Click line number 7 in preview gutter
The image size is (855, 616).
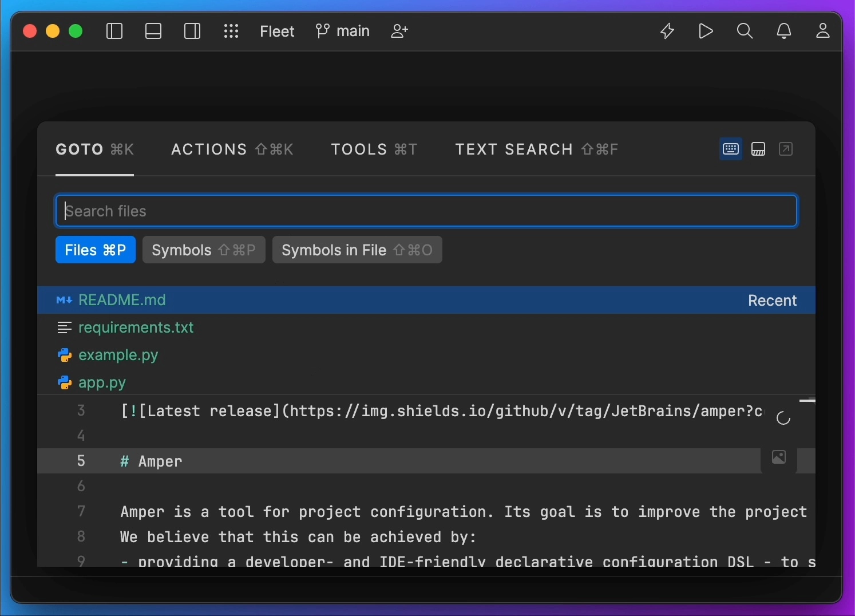pos(81,511)
